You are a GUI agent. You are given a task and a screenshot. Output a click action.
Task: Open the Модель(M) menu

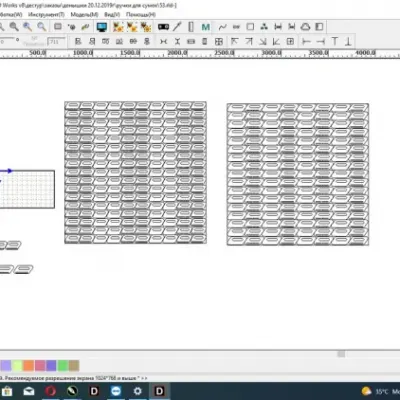84,15
